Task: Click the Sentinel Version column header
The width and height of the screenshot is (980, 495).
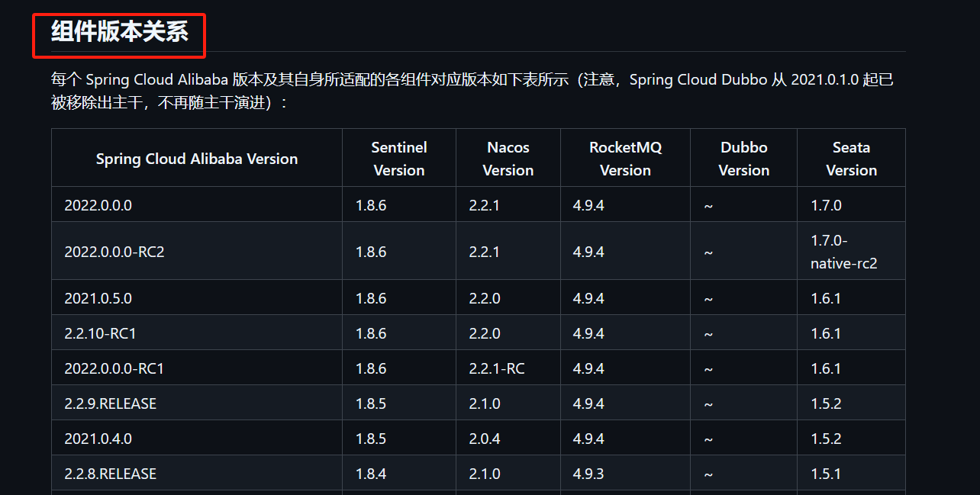Action: [x=399, y=159]
